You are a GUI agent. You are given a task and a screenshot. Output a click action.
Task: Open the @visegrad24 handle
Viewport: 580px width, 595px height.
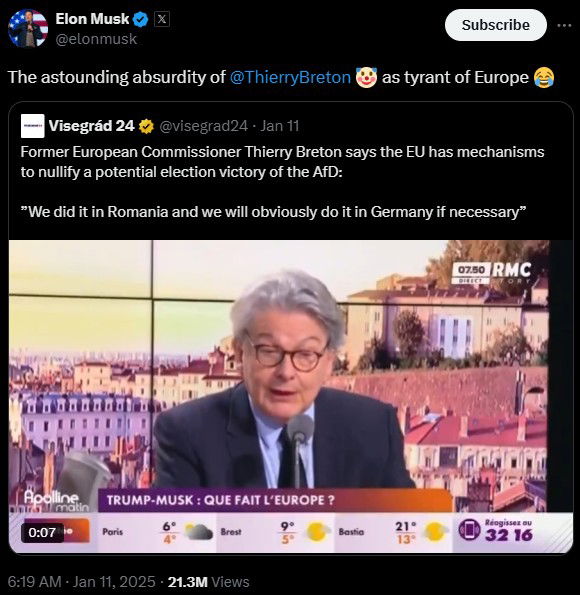click(x=203, y=126)
